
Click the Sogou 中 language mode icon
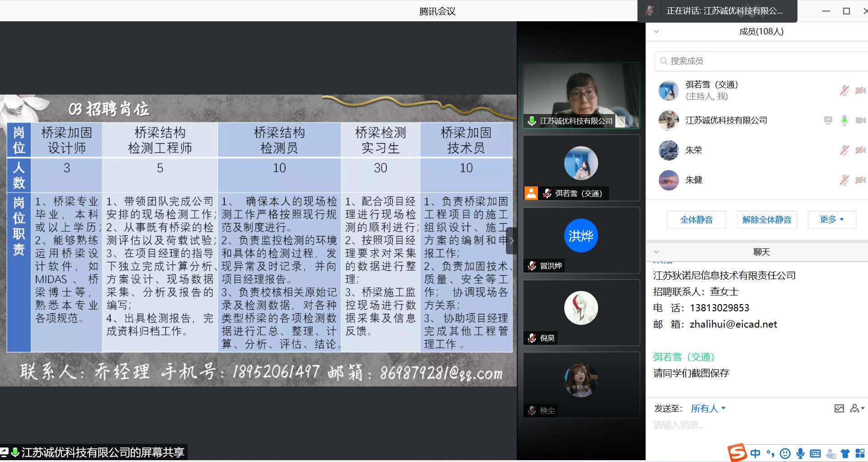click(x=755, y=453)
